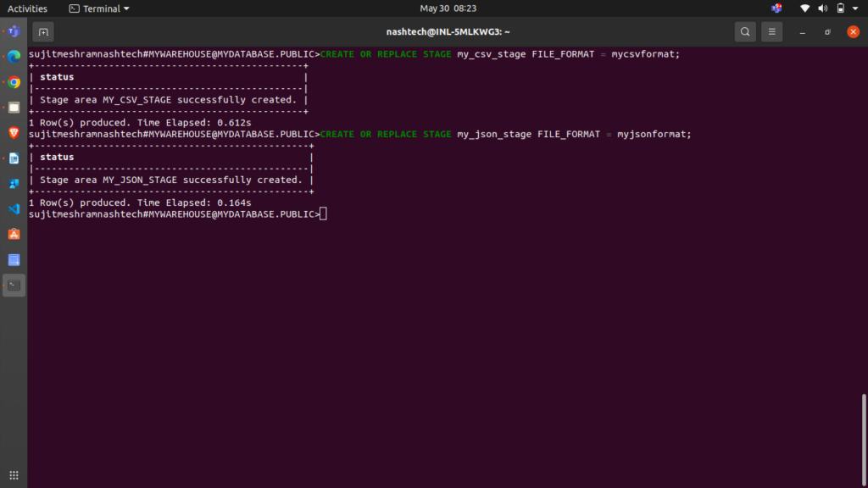Open Microsoft Edge from the dock
The image size is (868, 488).
tap(14, 57)
